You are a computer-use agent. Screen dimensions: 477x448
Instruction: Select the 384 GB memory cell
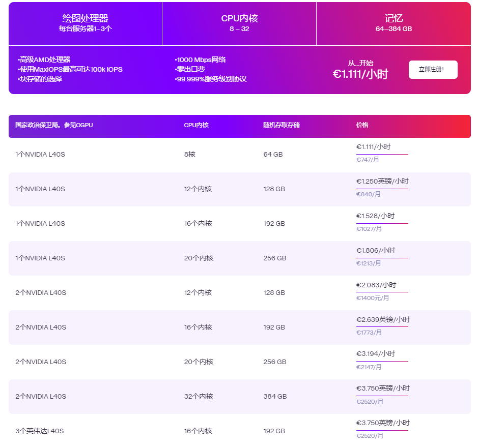[x=275, y=397]
